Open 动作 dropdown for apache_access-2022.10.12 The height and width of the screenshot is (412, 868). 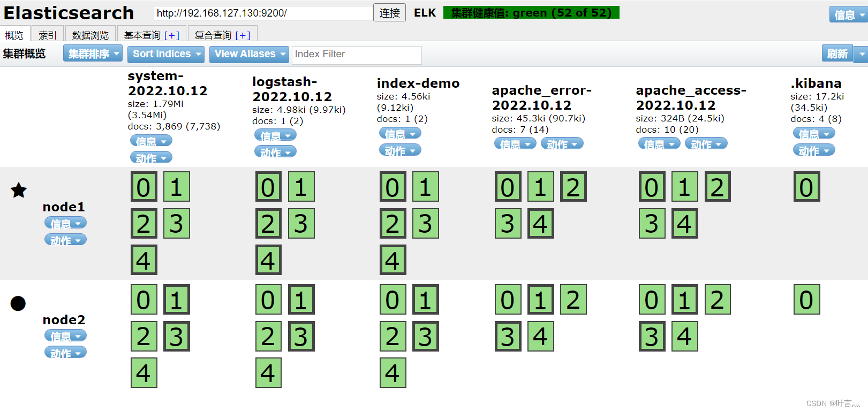pos(706,143)
